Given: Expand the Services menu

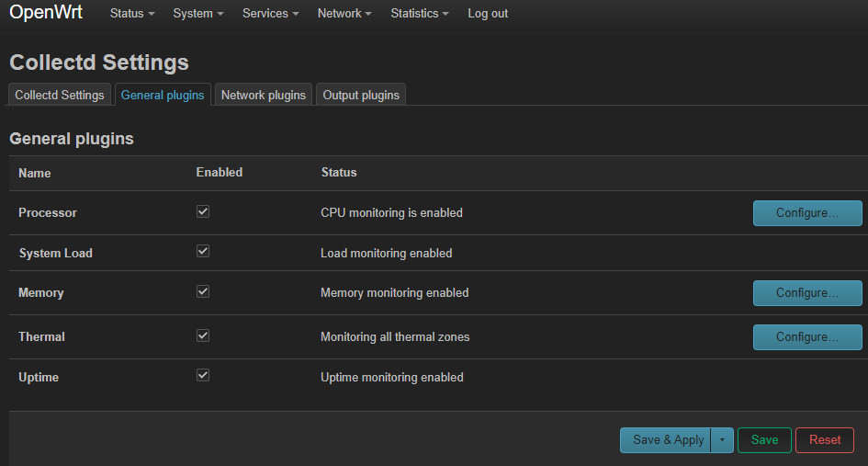Looking at the screenshot, I should (271, 14).
